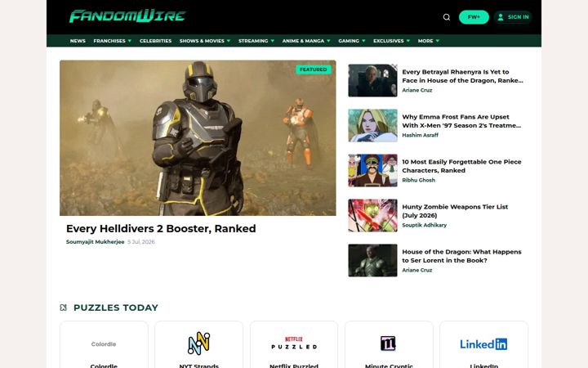This screenshot has height=368, width=588.
Task: Click the Sign In button
Action: pyautogui.click(x=513, y=17)
